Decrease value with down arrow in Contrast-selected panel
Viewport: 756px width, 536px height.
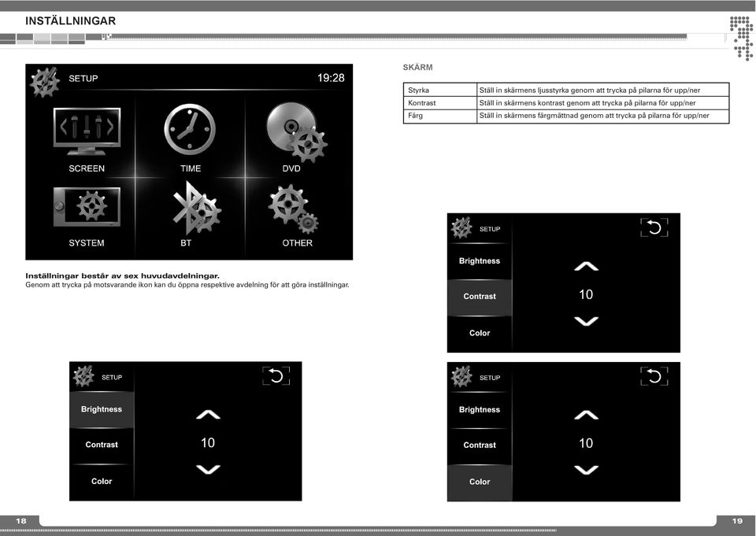tap(586, 321)
